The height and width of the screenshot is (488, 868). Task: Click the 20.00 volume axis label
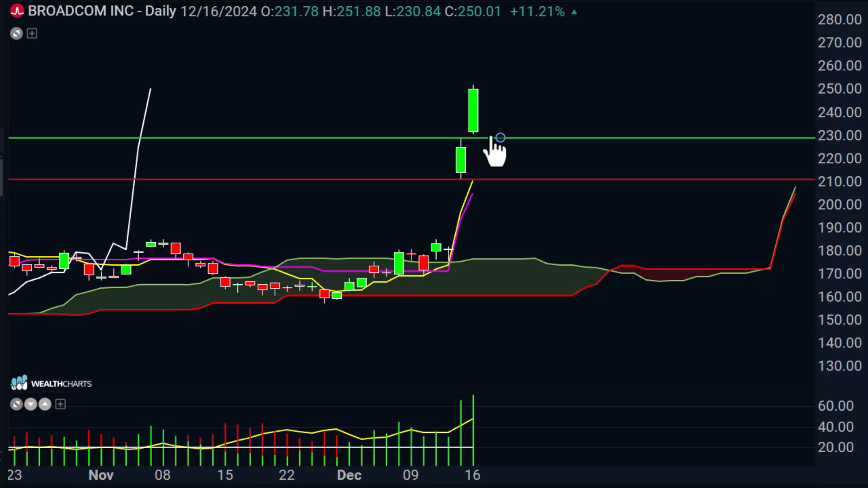click(835, 447)
